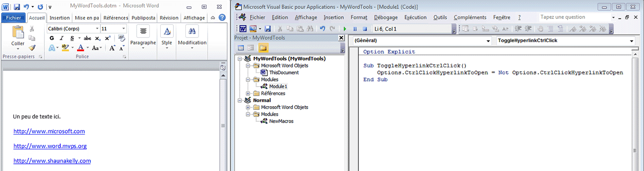644x171 pixels.
Task: Click Save icon in VBA toolbar
Action: tap(268, 29)
